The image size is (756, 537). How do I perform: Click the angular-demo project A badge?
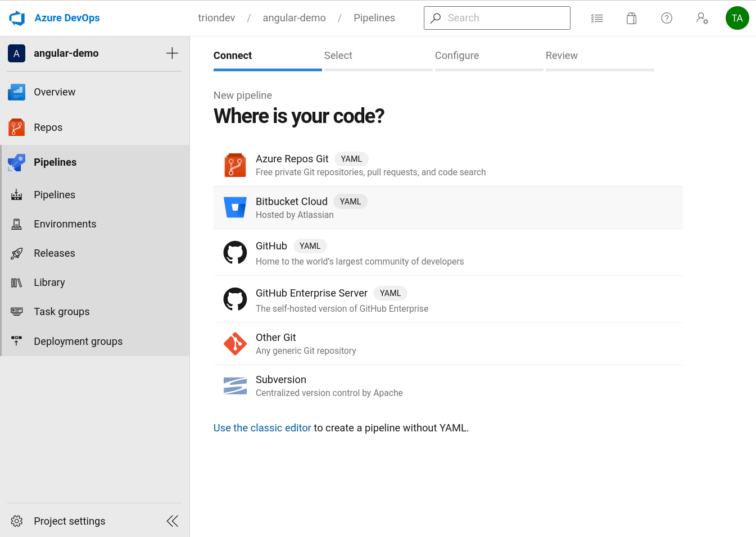point(16,53)
